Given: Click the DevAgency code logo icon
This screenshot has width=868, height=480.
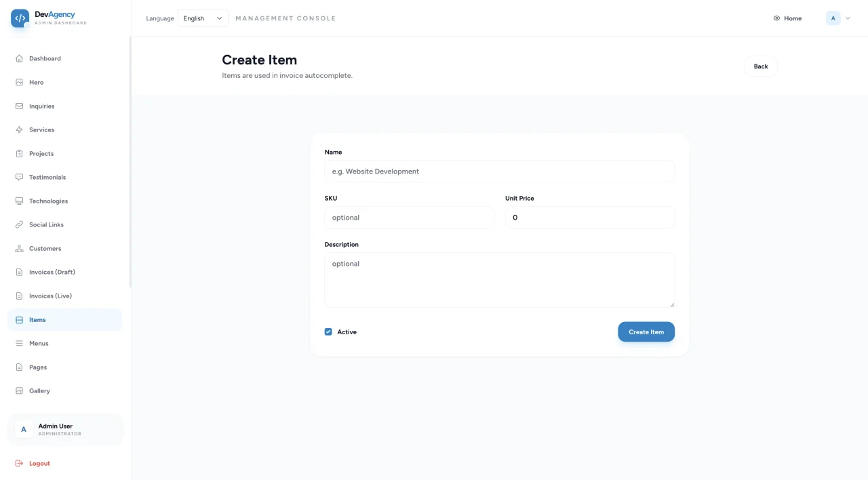Looking at the screenshot, I should [x=20, y=18].
